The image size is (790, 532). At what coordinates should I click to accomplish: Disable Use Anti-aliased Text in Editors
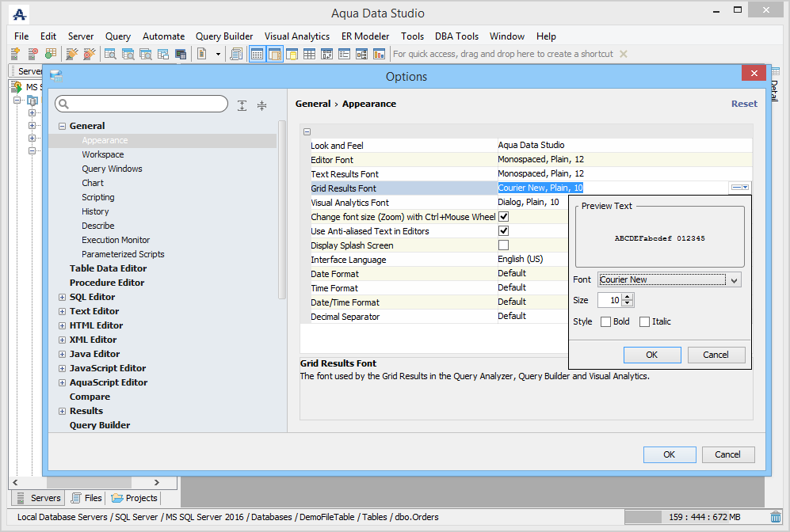503,231
